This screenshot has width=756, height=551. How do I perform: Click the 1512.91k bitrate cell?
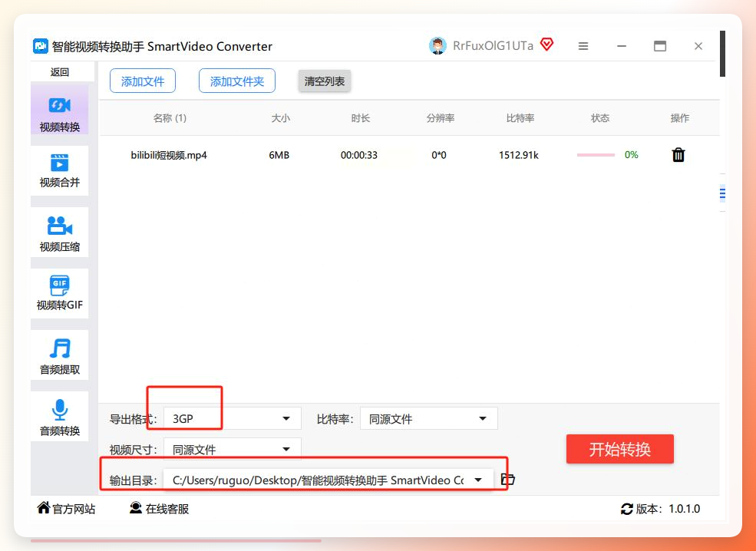[519, 155]
